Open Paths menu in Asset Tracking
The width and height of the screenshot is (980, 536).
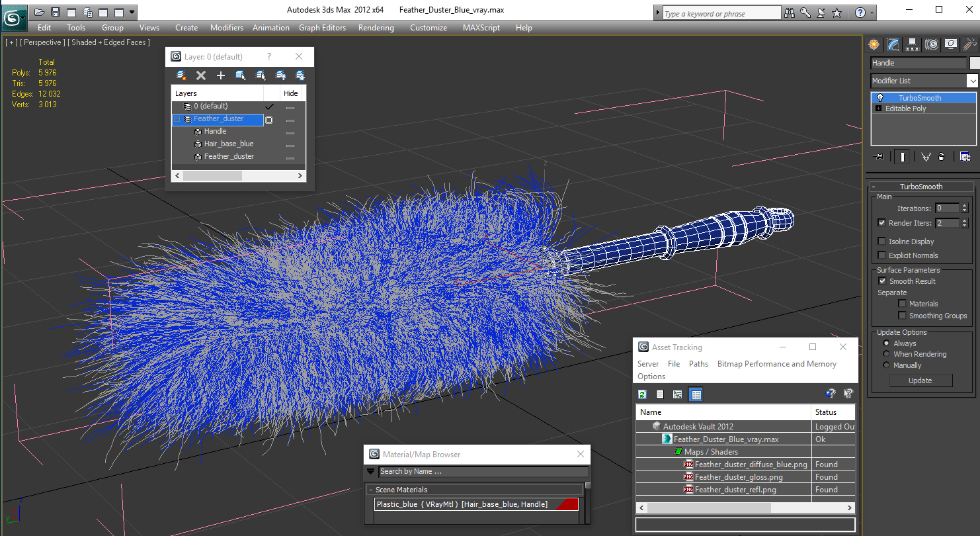[698, 364]
